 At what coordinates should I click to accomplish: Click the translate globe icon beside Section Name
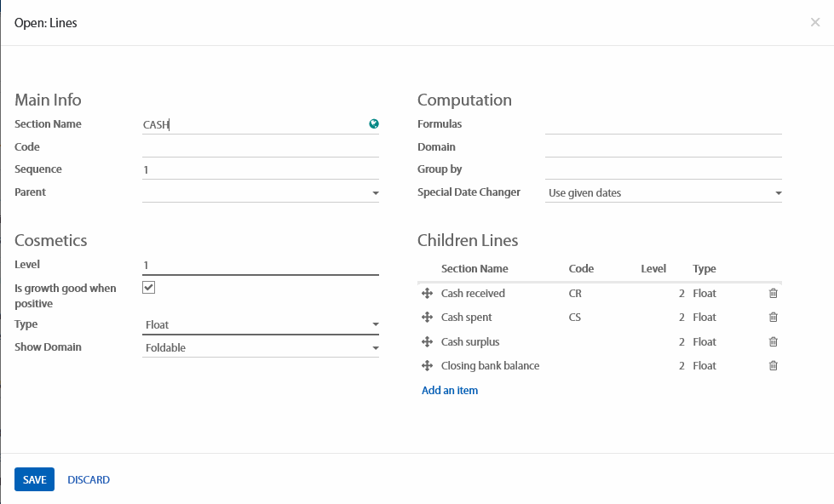point(373,124)
